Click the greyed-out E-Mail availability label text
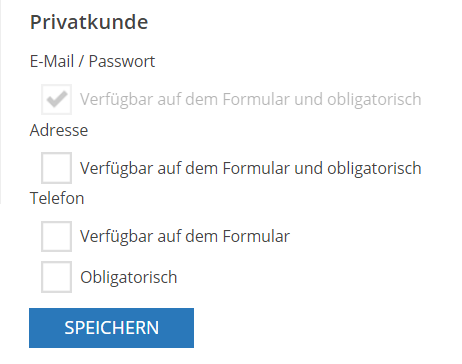The width and height of the screenshot is (462, 364). click(251, 99)
